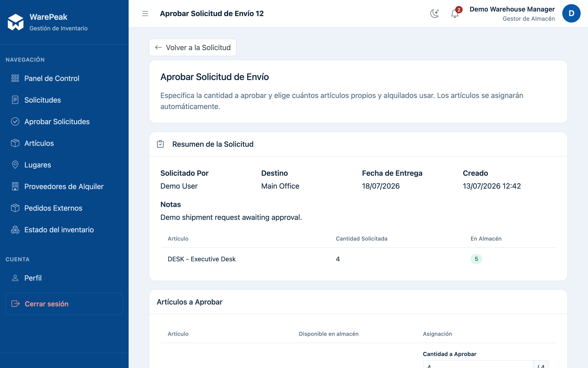
Task: Click the Main Office destination value
Action: point(280,186)
